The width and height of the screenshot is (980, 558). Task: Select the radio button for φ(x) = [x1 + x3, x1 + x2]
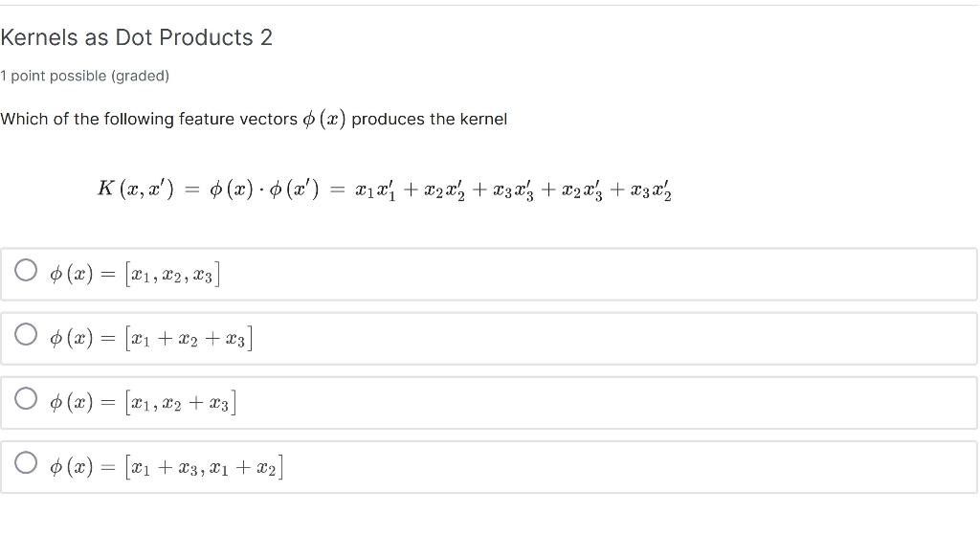point(25,463)
